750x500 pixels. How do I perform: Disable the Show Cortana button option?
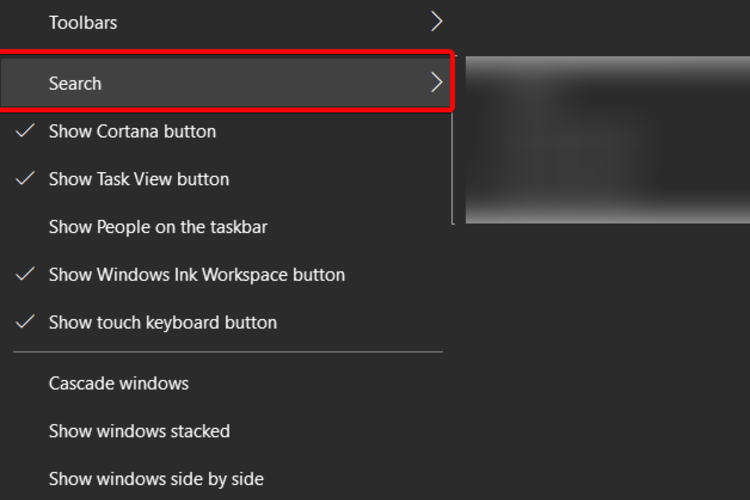226,131
